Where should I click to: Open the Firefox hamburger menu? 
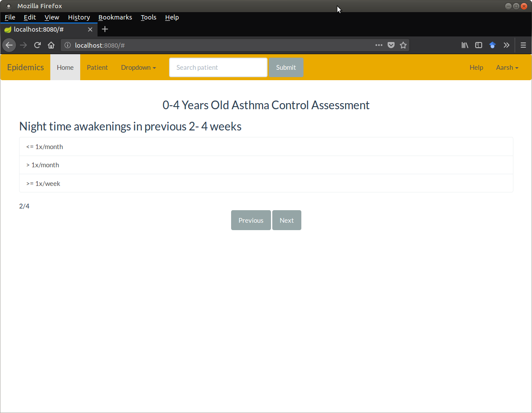(523, 45)
